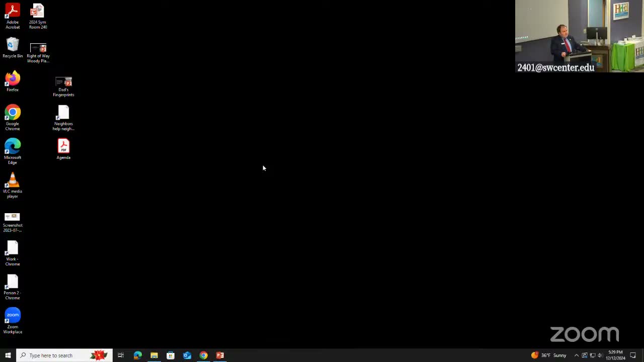Select the 2024 Sym Room 240 presentation file
644x362 pixels.
(38, 17)
